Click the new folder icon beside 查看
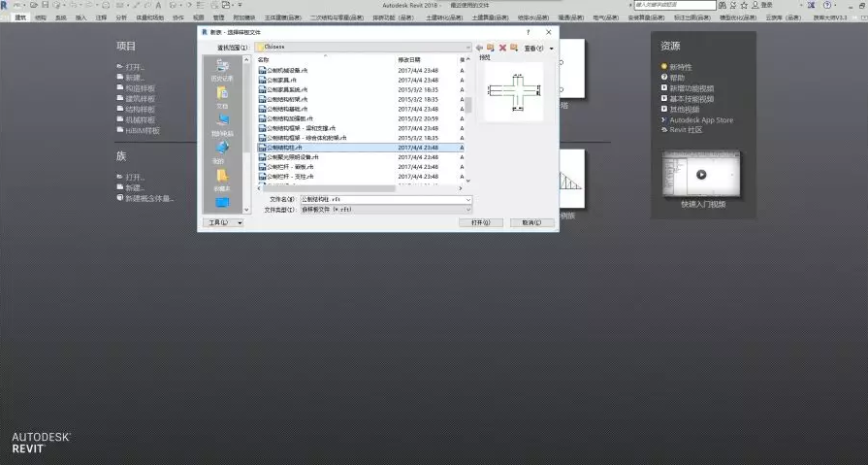This screenshot has width=868, height=465. pos(514,48)
